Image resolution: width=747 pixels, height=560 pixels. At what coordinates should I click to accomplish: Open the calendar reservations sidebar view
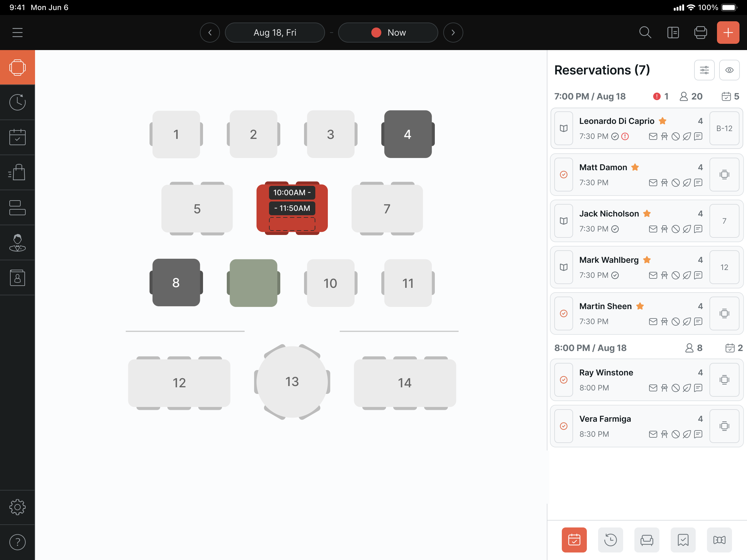pyautogui.click(x=18, y=137)
